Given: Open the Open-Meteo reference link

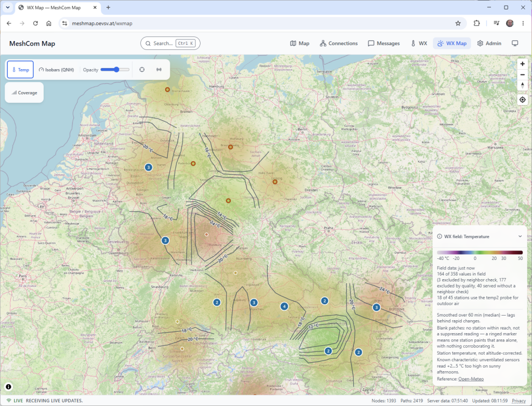Looking at the screenshot, I should click(471, 379).
